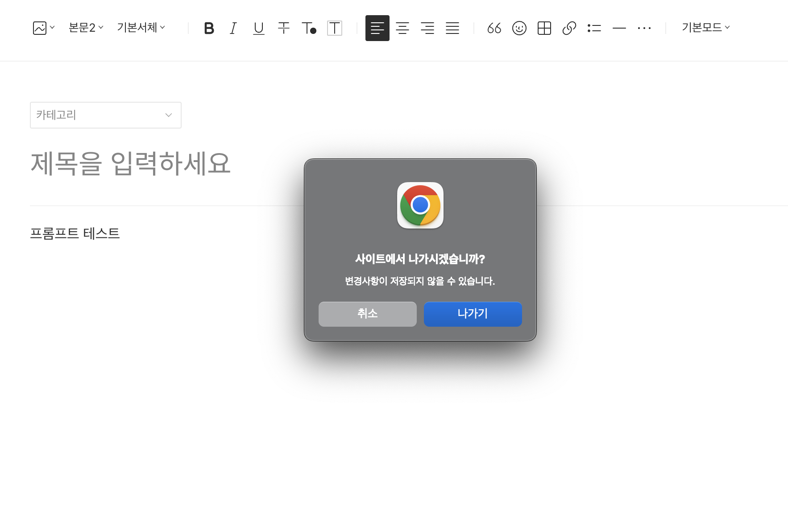
Task: Open the 기본모드 editor mode dropdown
Action: point(706,28)
